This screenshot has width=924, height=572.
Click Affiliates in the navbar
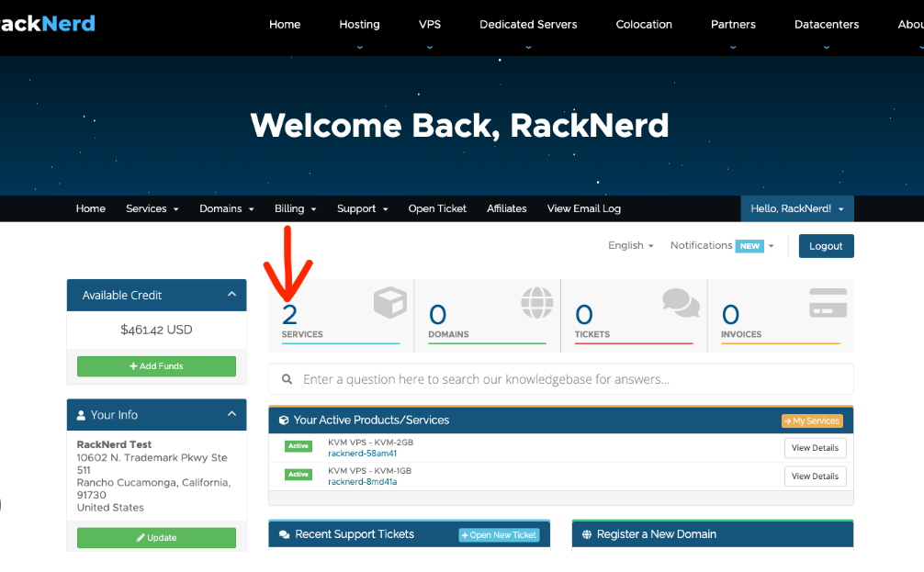click(507, 208)
